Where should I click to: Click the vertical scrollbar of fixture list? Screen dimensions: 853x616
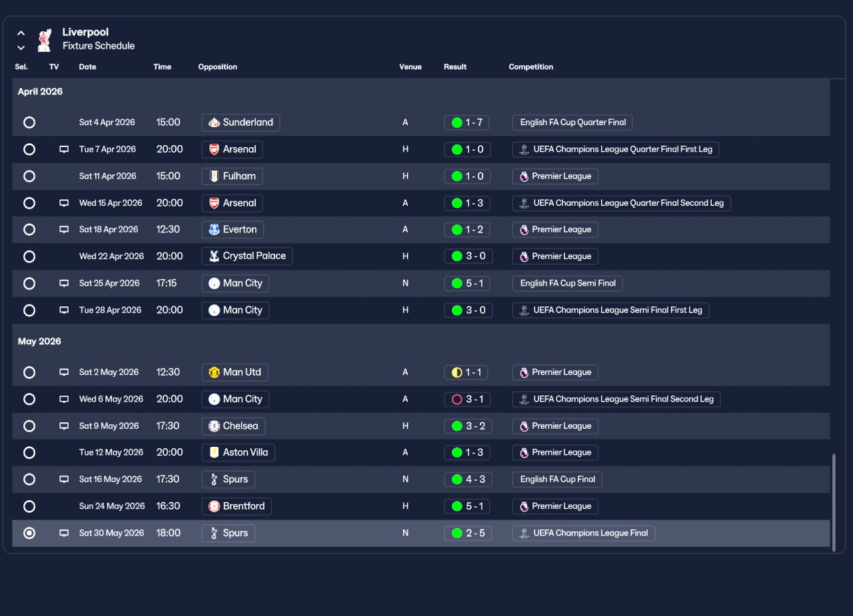pos(833,502)
